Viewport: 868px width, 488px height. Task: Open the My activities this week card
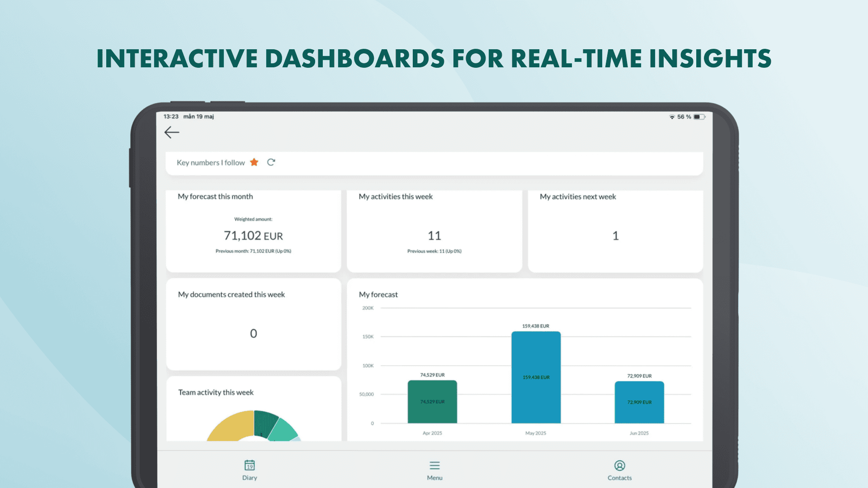coord(434,231)
